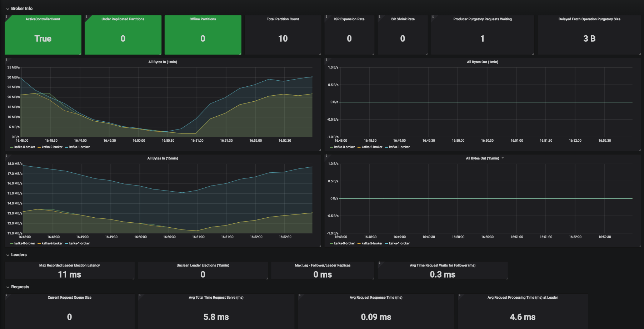The image size is (644, 329).
Task: Click the "3 B" purgatory size value
Action: tap(589, 39)
